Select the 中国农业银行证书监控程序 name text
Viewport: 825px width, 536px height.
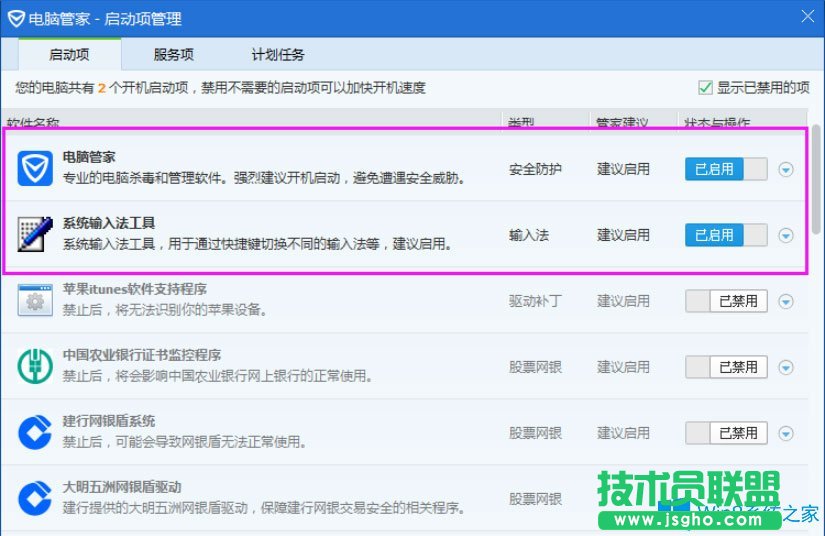tap(142, 355)
